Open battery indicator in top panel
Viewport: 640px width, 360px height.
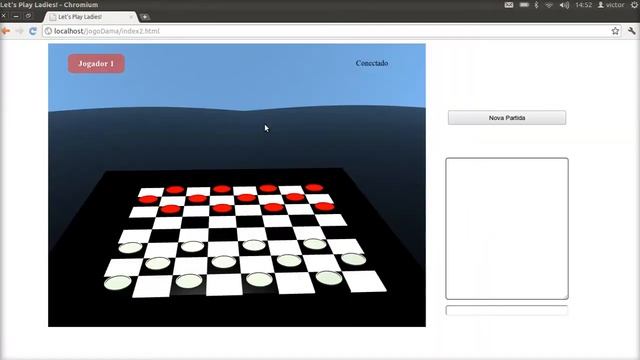(x=524, y=5)
